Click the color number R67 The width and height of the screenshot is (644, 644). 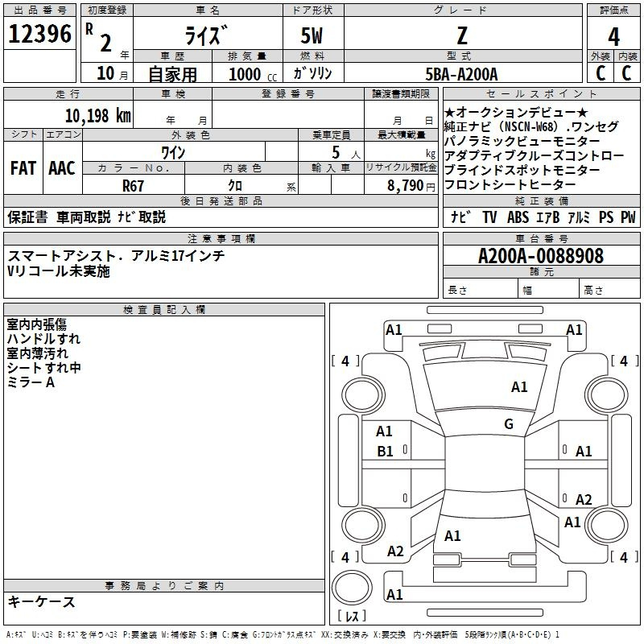point(133,186)
